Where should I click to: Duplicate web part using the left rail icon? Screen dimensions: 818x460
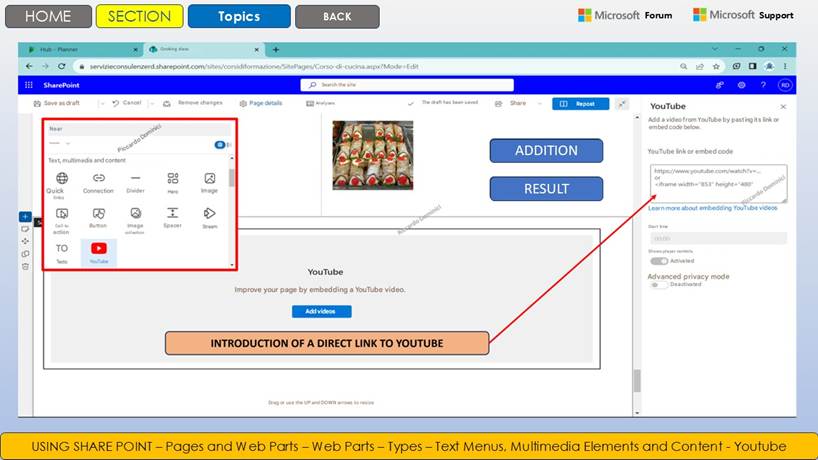tap(25, 254)
